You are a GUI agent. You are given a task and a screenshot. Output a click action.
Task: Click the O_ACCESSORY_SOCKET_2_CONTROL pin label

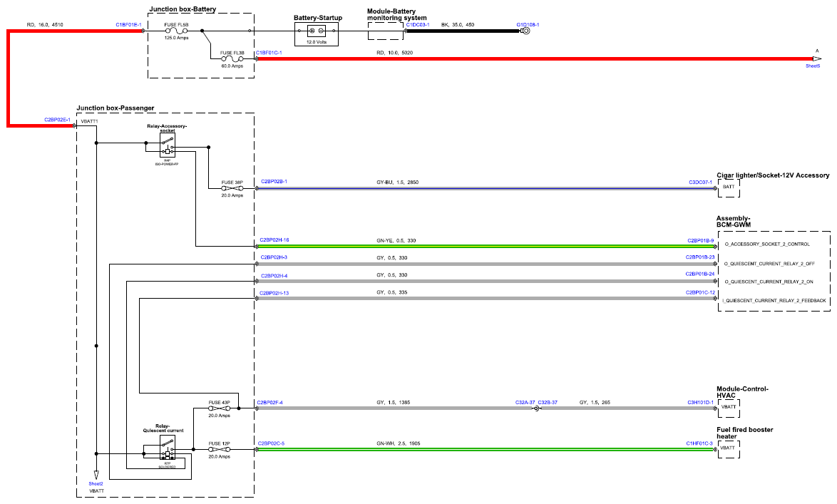[767, 245]
